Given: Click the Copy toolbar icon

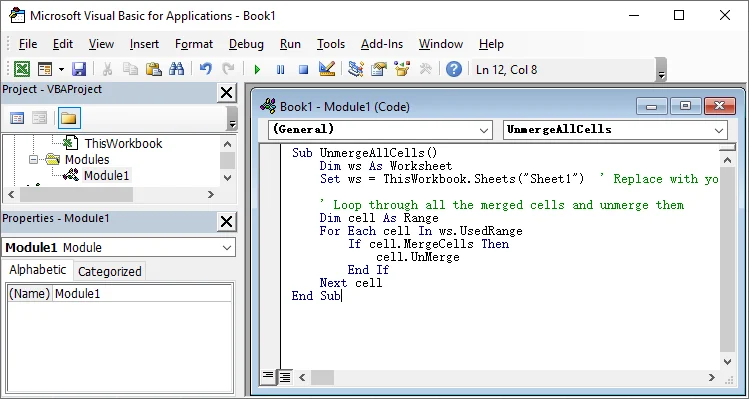Looking at the screenshot, I should (130, 70).
